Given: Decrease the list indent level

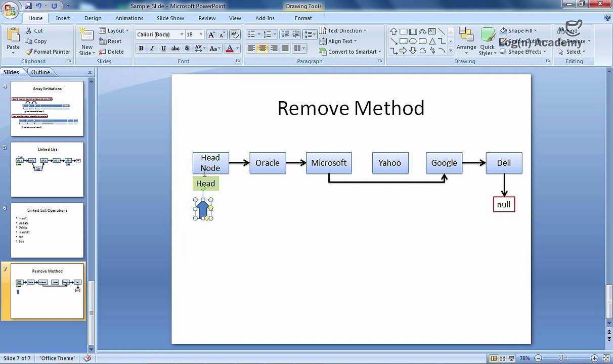Looking at the screenshot, I should tap(285, 34).
